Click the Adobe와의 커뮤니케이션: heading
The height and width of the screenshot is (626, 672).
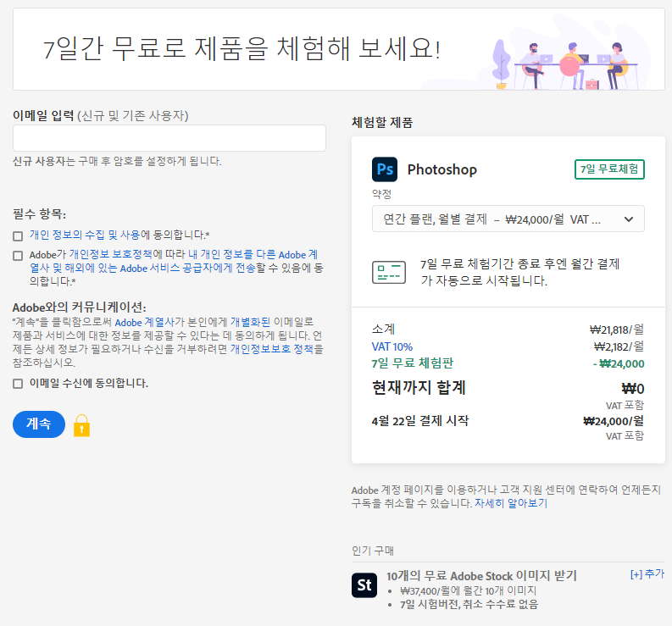[80, 307]
